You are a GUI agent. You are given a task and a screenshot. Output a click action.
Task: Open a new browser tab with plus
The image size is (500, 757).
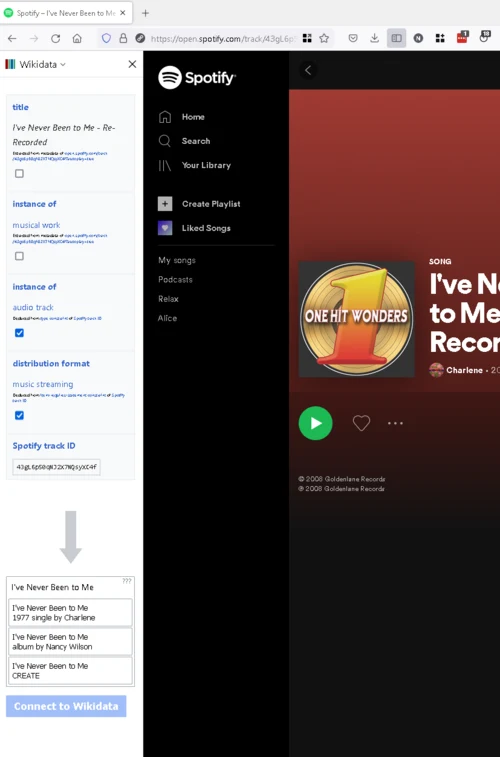pos(145,13)
